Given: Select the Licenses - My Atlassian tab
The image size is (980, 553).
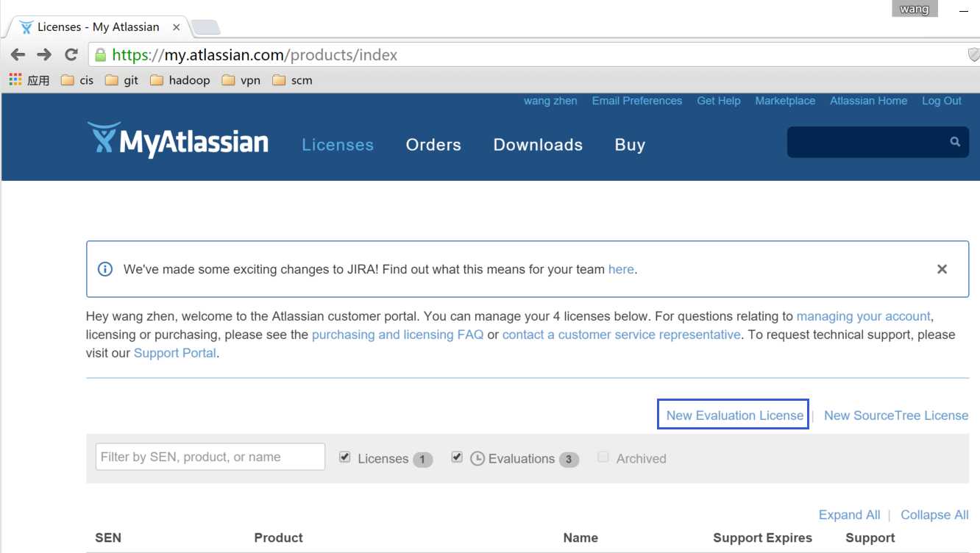Looking at the screenshot, I should point(98,27).
